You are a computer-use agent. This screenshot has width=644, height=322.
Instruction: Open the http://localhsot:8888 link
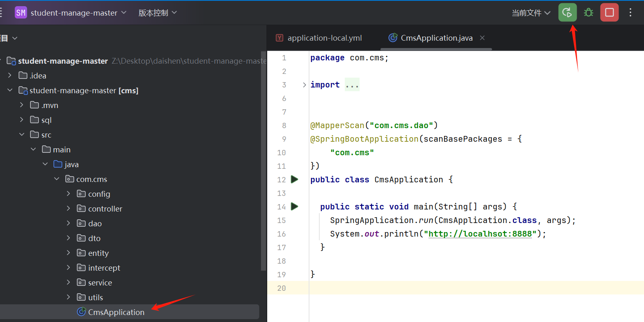pyautogui.click(x=480, y=234)
